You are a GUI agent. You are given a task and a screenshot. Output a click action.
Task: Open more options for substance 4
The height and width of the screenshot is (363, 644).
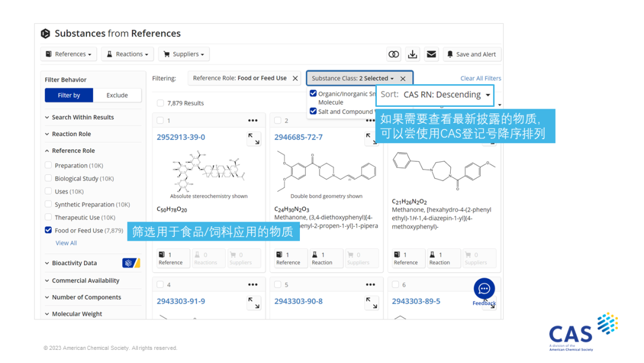tap(253, 284)
